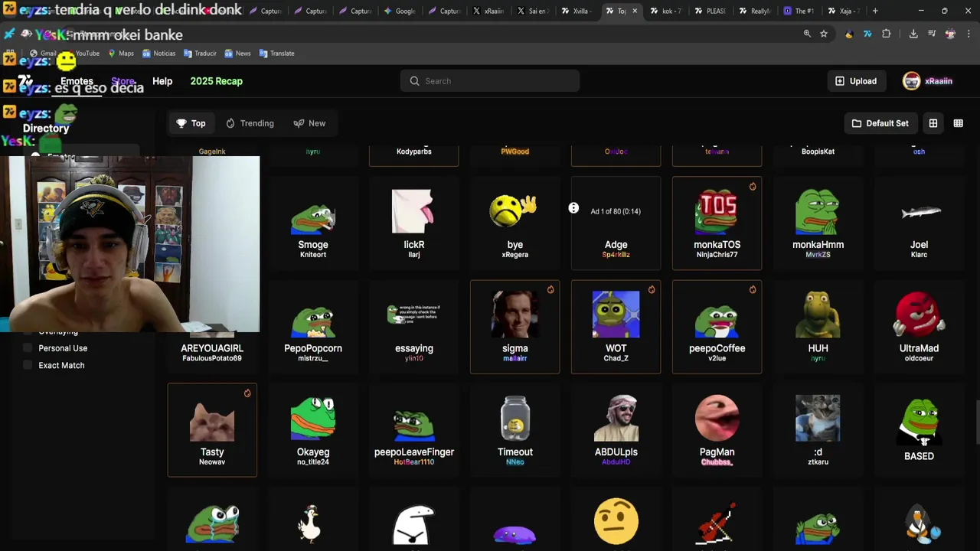
Task: Click the Chrome zoom magnifier icon
Action: click(x=807, y=34)
